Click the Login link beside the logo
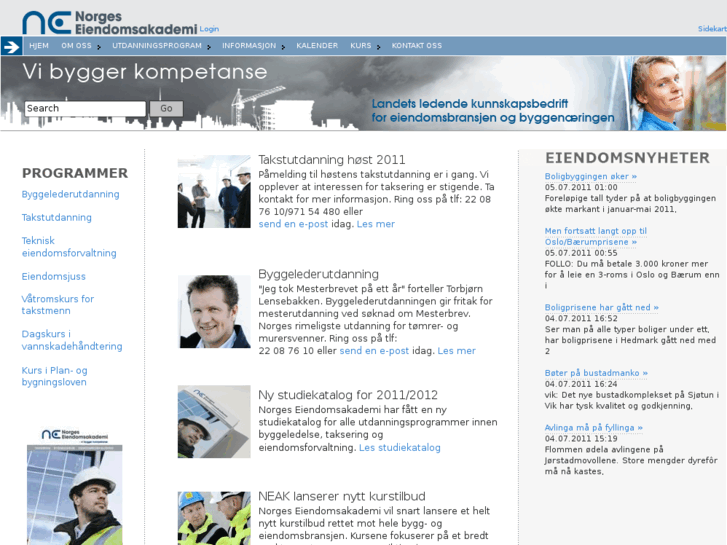The height and width of the screenshot is (545, 727). [x=209, y=29]
